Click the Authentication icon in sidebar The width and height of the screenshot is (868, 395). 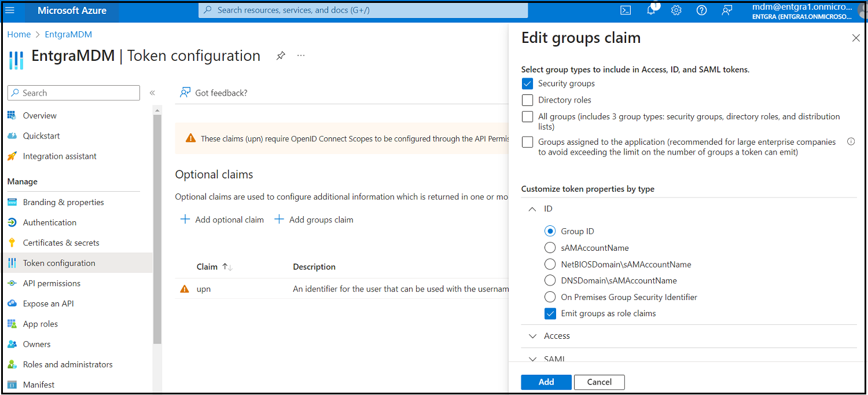(x=12, y=222)
